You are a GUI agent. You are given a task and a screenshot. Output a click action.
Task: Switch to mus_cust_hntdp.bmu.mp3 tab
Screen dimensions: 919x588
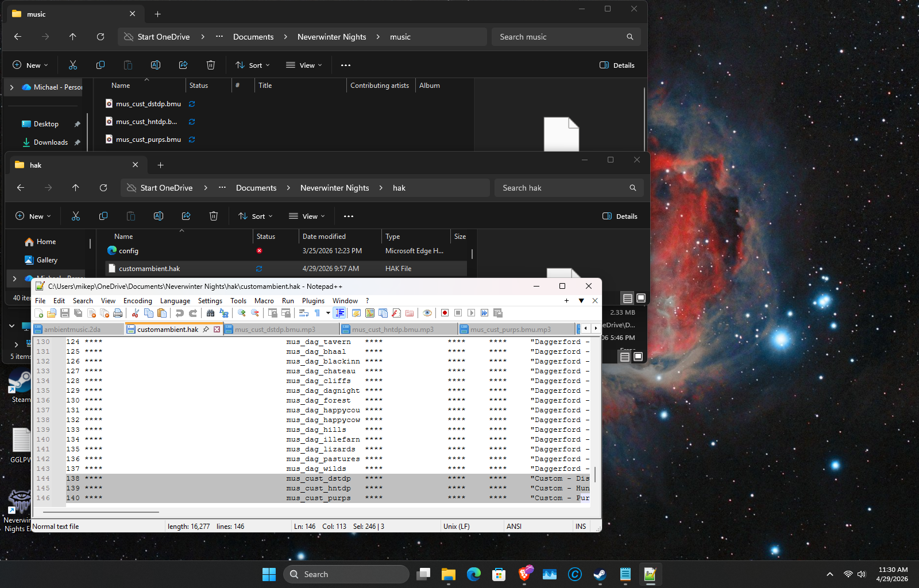[399, 329]
